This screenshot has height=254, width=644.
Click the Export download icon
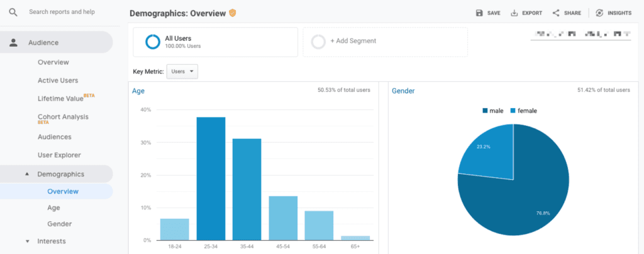pyautogui.click(x=514, y=13)
